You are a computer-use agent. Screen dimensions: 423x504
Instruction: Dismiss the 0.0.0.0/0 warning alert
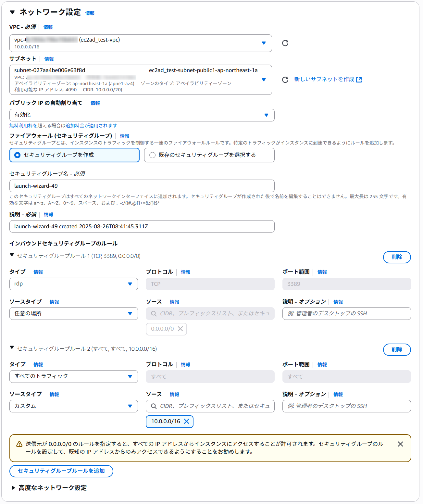coord(400,444)
